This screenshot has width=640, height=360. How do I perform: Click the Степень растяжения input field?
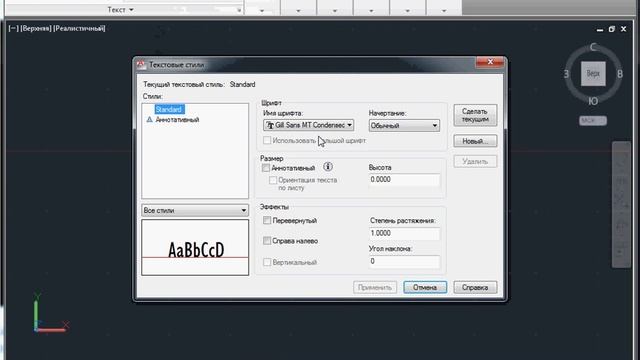[x=404, y=233]
